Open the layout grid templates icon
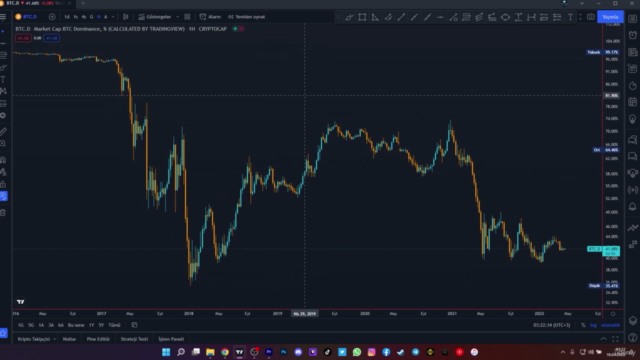This screenshot has height=360, width=640. point(187,17)
